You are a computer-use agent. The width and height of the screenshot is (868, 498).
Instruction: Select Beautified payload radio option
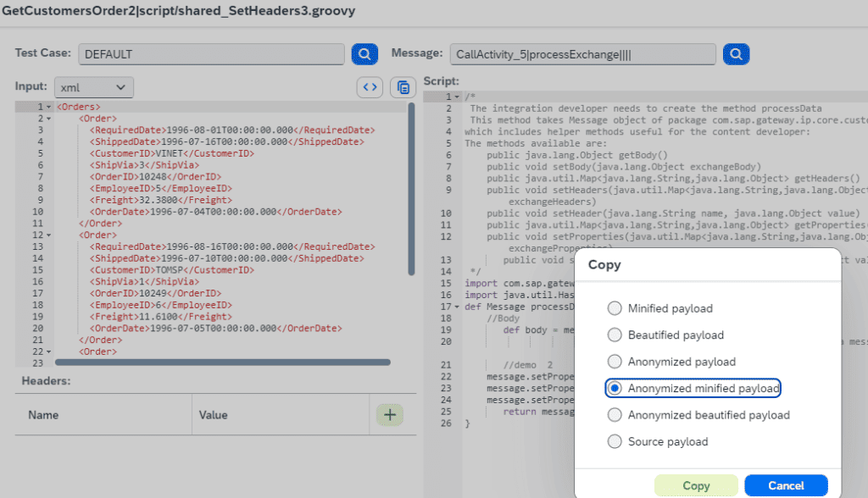coord(615,335)
